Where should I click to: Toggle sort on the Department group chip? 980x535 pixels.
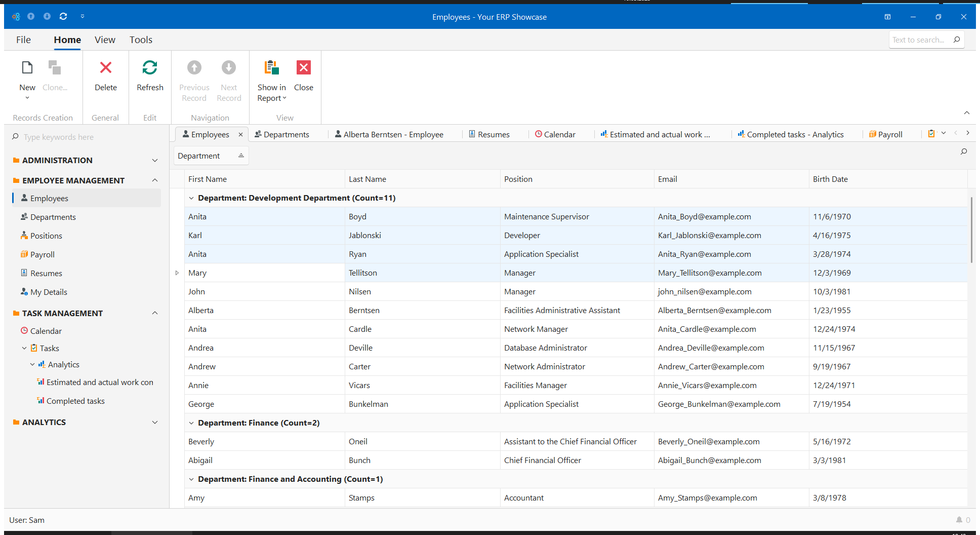(x=211, y=156)
